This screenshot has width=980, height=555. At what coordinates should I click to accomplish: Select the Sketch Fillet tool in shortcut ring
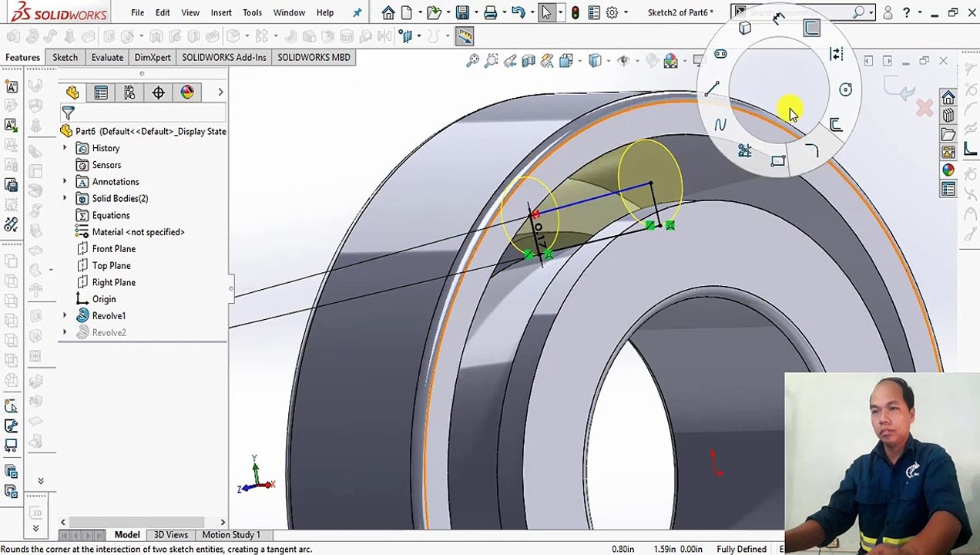coord(811,151)
